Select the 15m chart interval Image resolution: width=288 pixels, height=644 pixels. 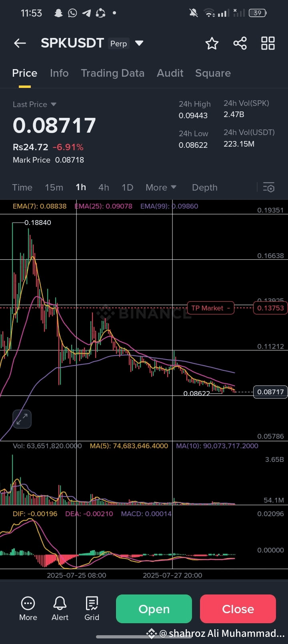[x=54, y=187]
